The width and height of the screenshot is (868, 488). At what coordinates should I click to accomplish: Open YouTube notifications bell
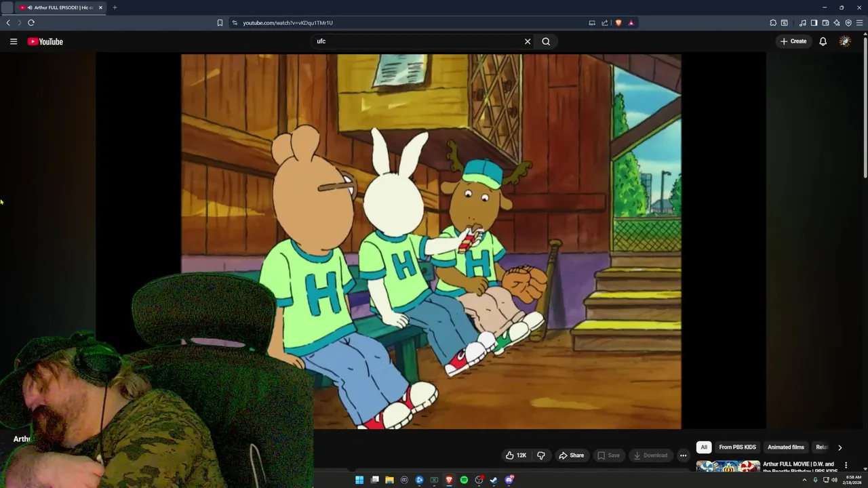tap(823, 41)
